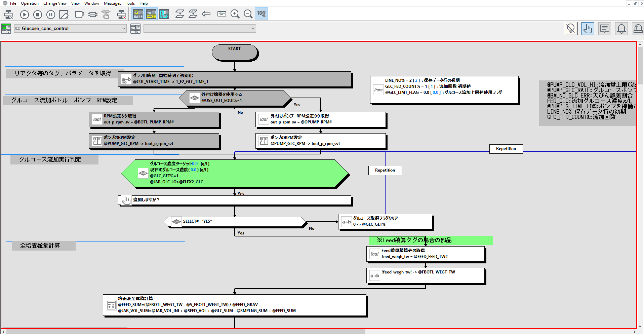The image size is (644, 334).
Task: Toggle the yellow-top flowchart view button
Action: click(138, 14)
